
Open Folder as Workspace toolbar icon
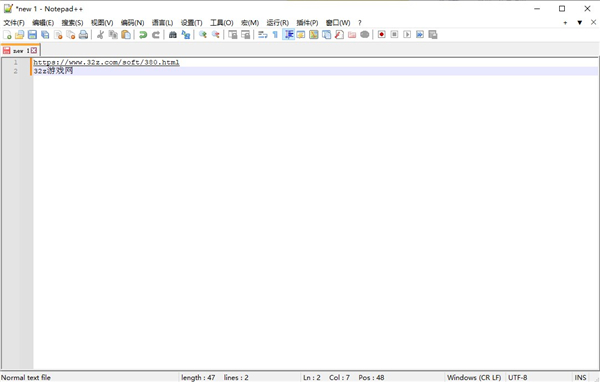click(x=352, y=35)
